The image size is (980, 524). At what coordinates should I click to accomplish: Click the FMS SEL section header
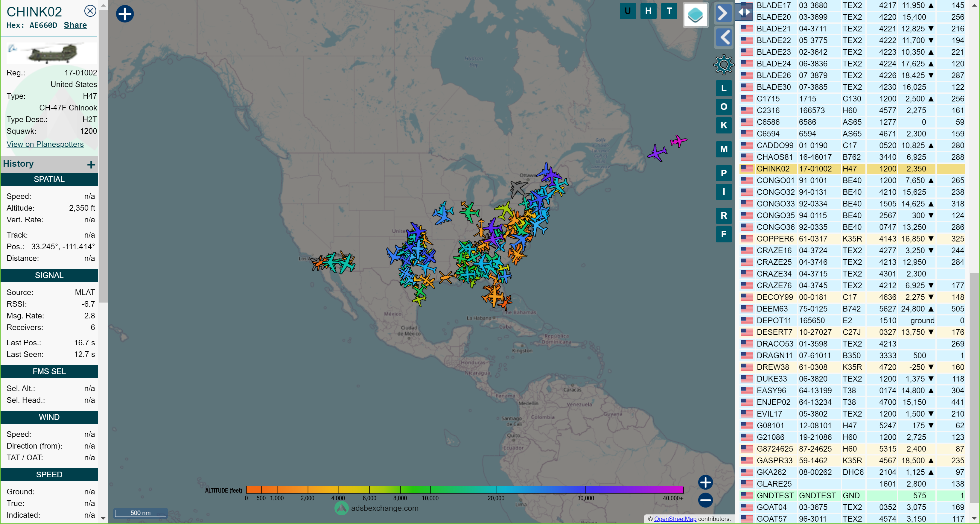49,371
